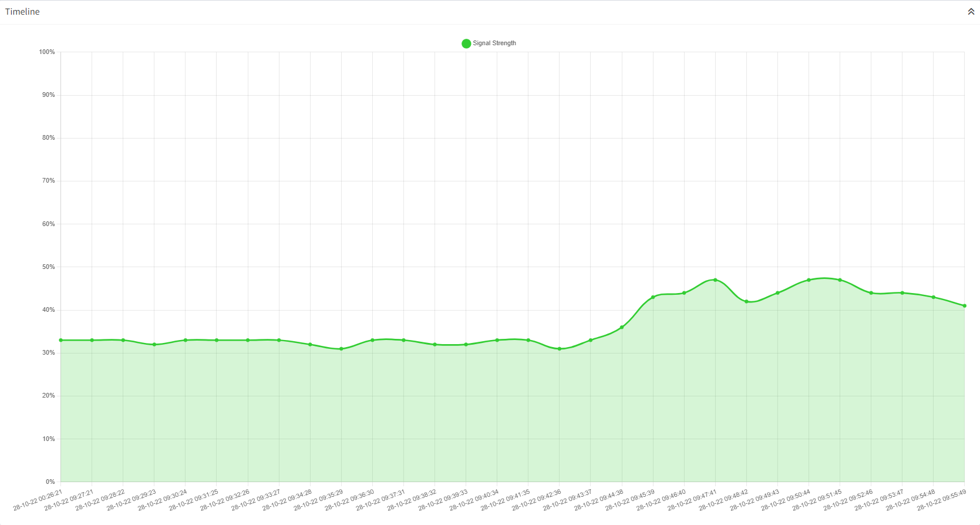The height and width of the screenshot is (525, 980).
Task: Click the data point at 09:34:28
Action: 310,345
